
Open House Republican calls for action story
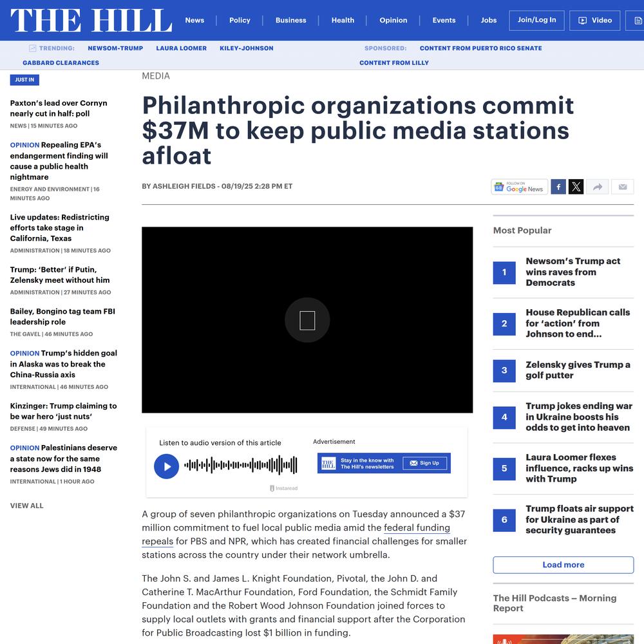tap(578, 323)
